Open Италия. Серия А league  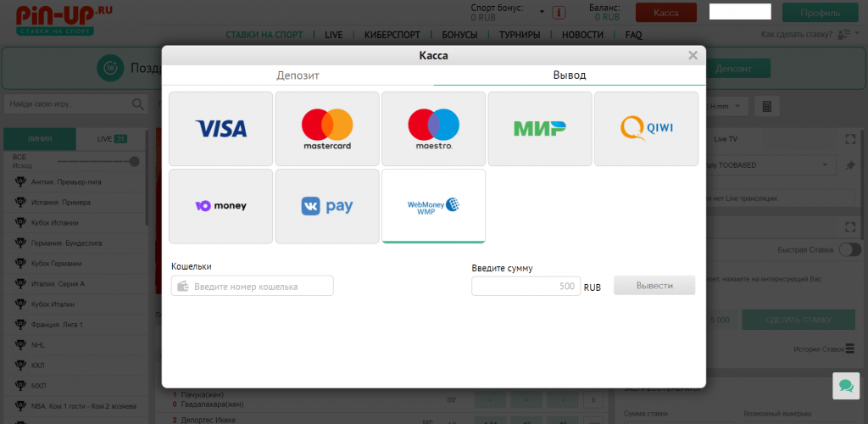(75, 284)
